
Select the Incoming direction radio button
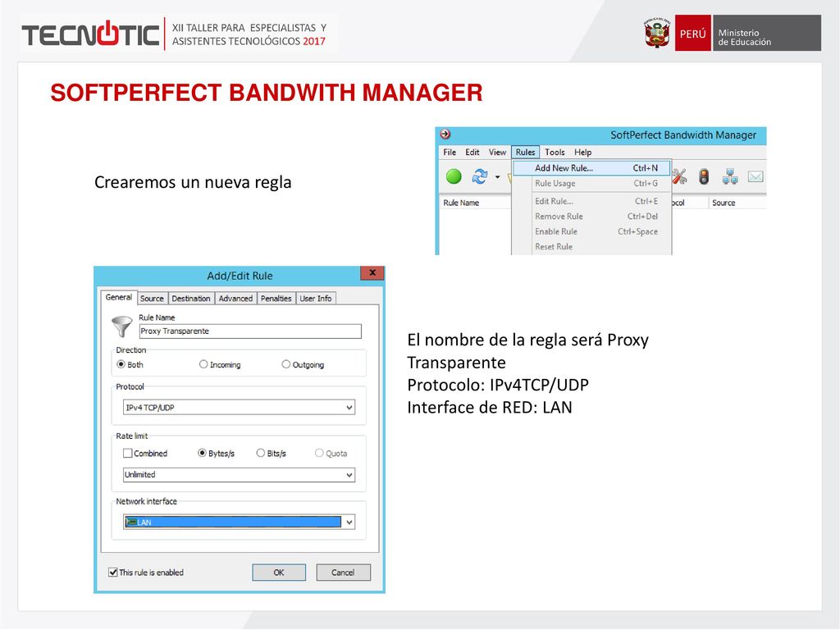[x=220, y=364]
